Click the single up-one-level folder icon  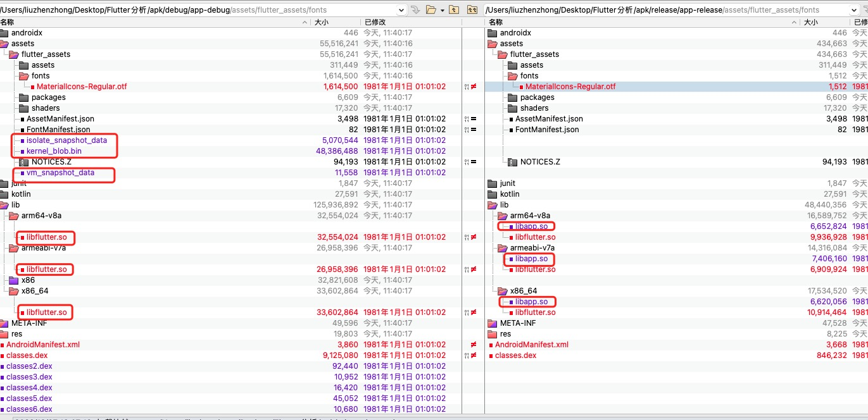454,9
